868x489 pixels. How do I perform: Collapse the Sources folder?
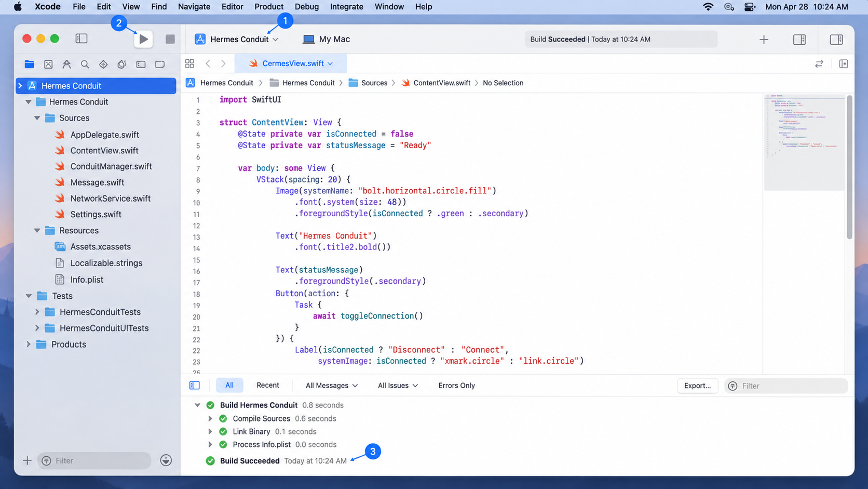tap(37, 118)
